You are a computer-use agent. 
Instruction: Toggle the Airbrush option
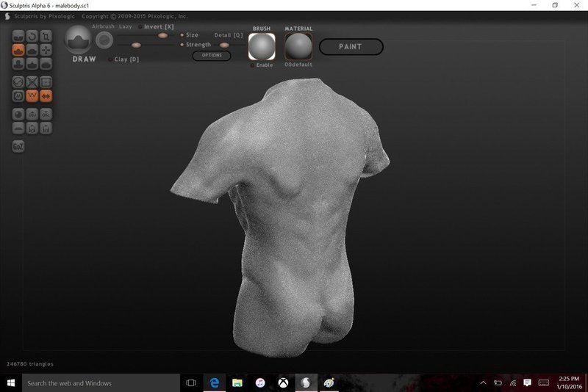(103, 26)
